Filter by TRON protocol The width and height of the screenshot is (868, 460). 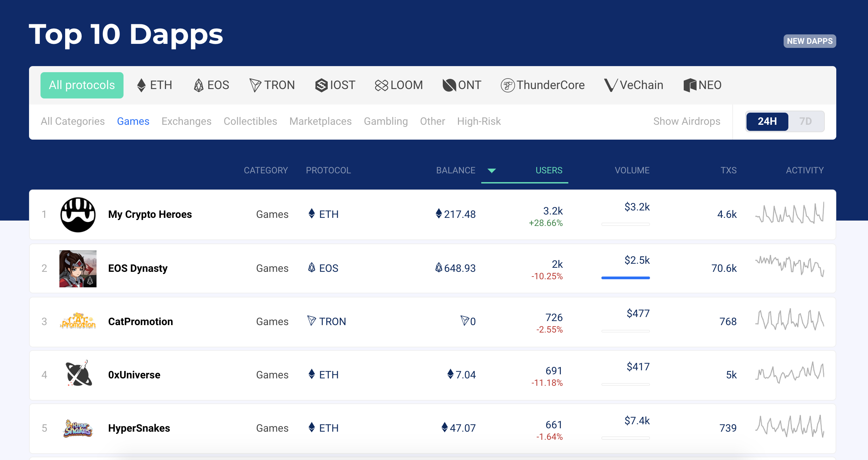click(272, 85)
